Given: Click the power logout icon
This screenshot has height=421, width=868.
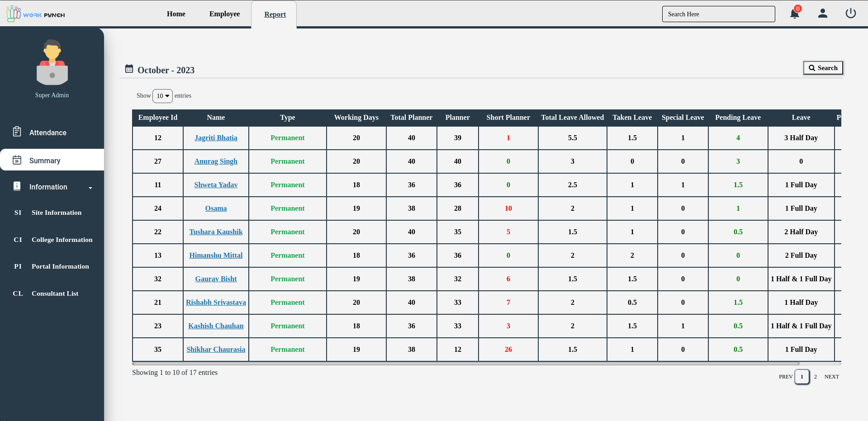Looking at the screenshot, I should [850, 14].
